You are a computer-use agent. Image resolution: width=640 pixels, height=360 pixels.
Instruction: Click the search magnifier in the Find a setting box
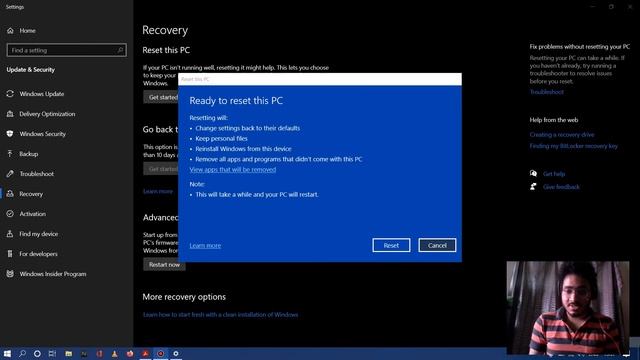[120, 50]
